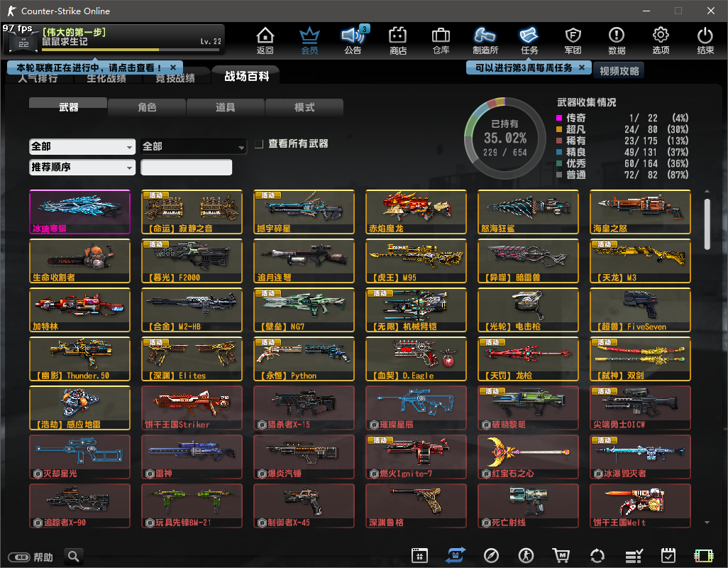Open the 军团 clan shield icon
This screenshot has height=568, width=728.
[x=573, y=41]
